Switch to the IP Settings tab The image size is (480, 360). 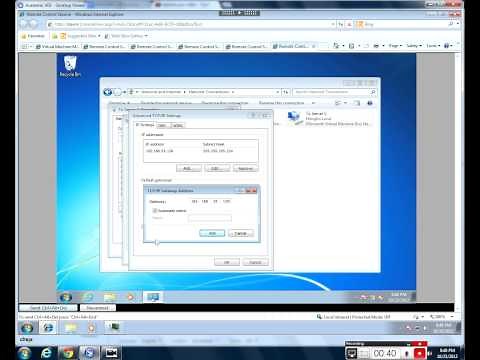[145, 125]
